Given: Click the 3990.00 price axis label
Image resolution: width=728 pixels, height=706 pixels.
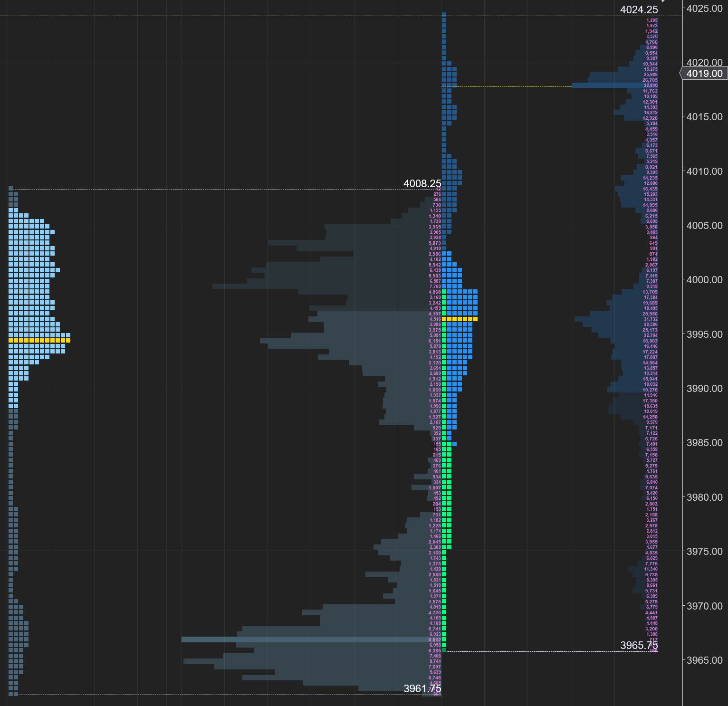Looking at the screenshot, I should pyautogui.click(x=704, y=388).
